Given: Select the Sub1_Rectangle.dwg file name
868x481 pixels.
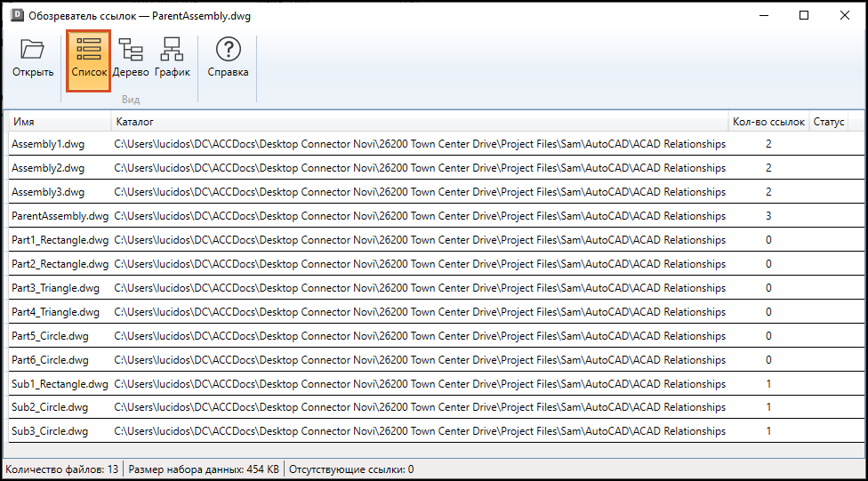Looking at the screenshot, I should 60,384.
